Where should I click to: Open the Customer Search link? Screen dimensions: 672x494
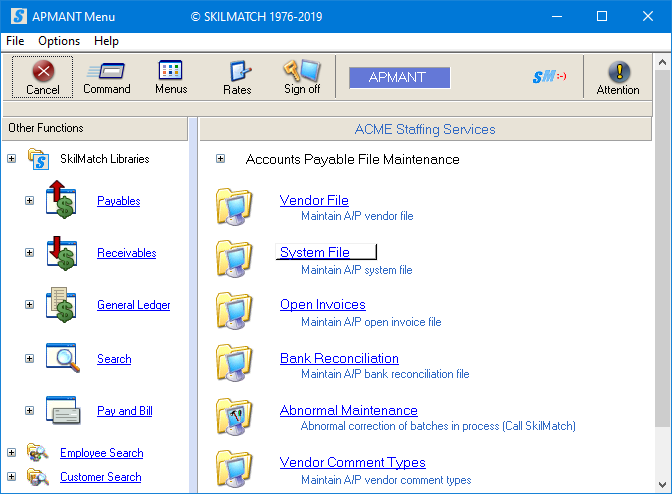(x=101, y=477)
